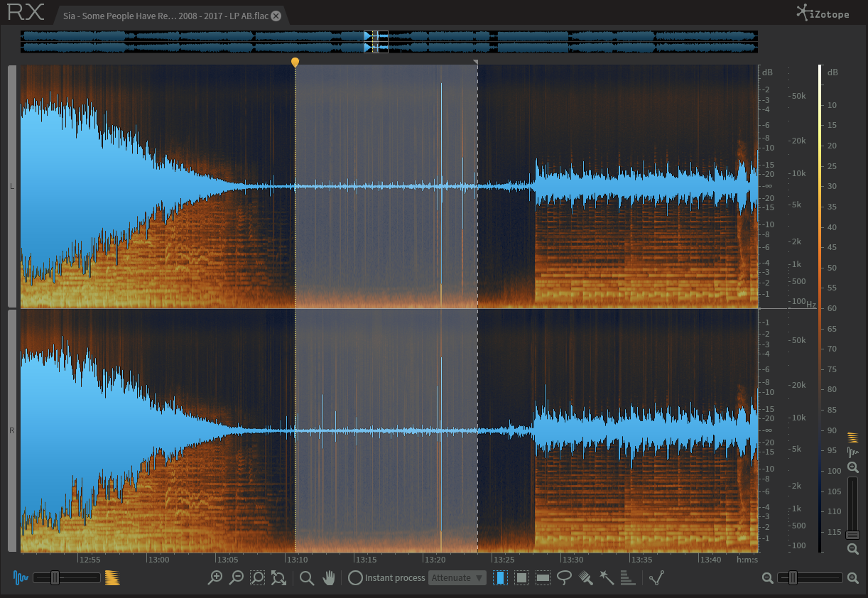
Task: Choose the Lasso selection tool
Action: click(565, 577)
